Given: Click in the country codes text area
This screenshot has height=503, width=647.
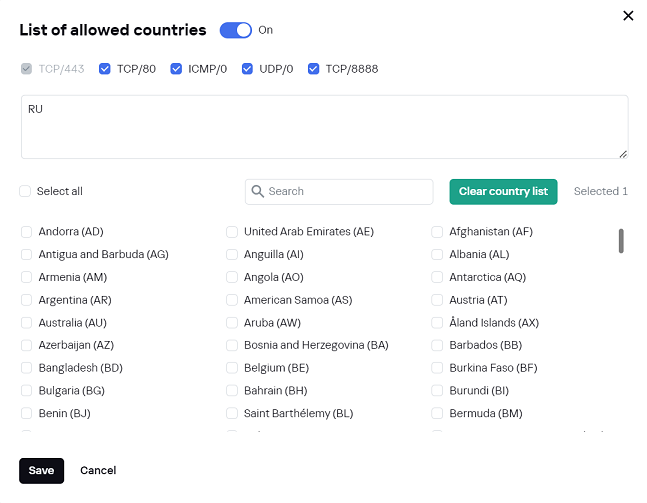Looking at the screenshot, I should [324, 127].
